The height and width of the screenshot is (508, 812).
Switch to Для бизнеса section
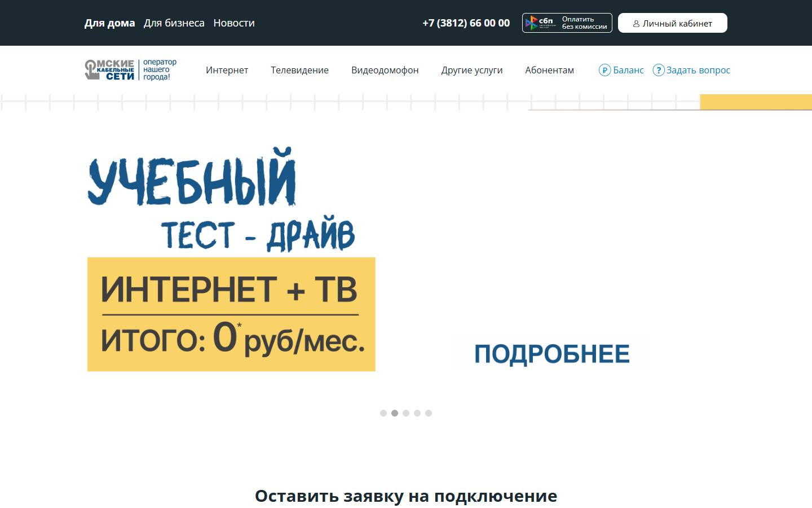174,23
